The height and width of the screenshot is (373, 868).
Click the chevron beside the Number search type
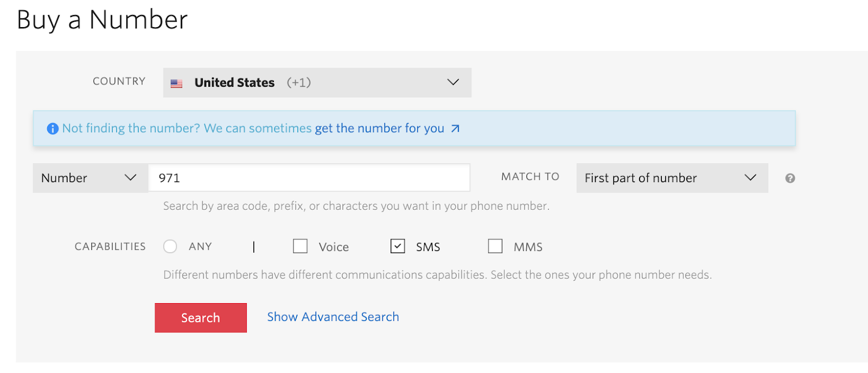pyautogui.click(x=130, y=178)
